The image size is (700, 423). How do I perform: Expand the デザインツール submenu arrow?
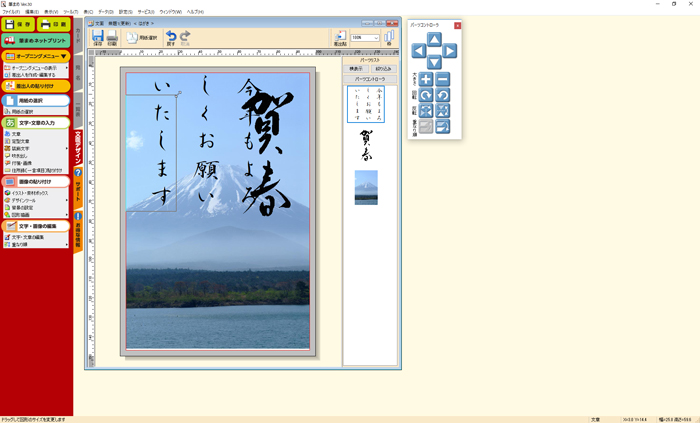click(x=67, y=199)
